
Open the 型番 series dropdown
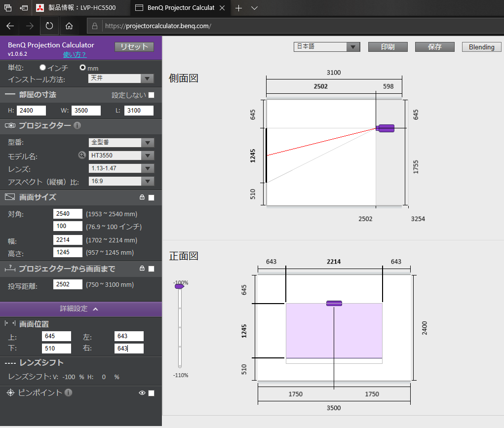pos(121,143)
